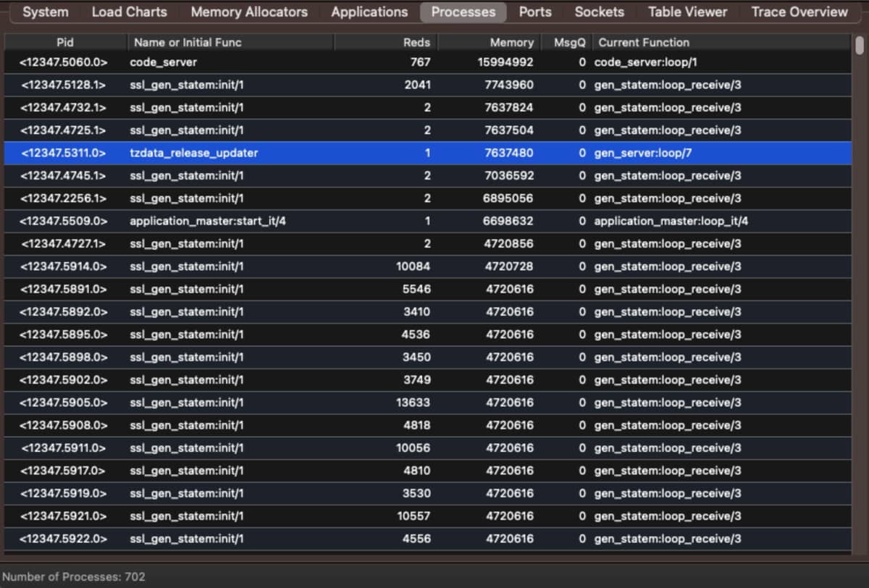Select application_master:start_it/4 row
The image size is (869, 588).
click(x=427, y=221)
